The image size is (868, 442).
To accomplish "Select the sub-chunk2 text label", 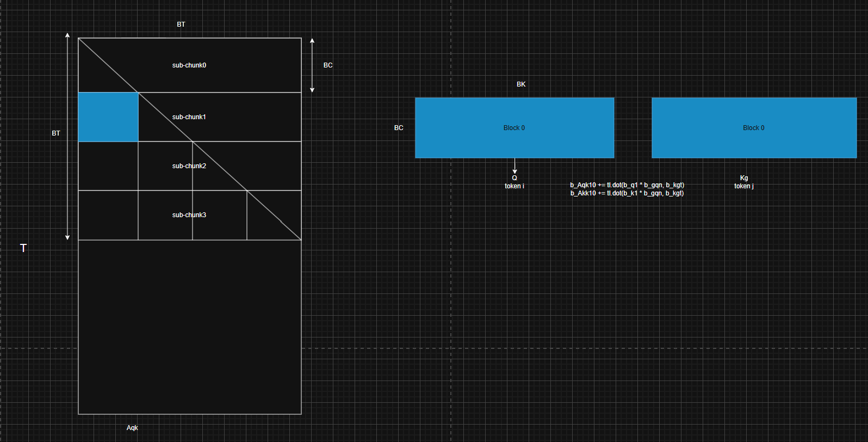I will (x=189, y=166).
